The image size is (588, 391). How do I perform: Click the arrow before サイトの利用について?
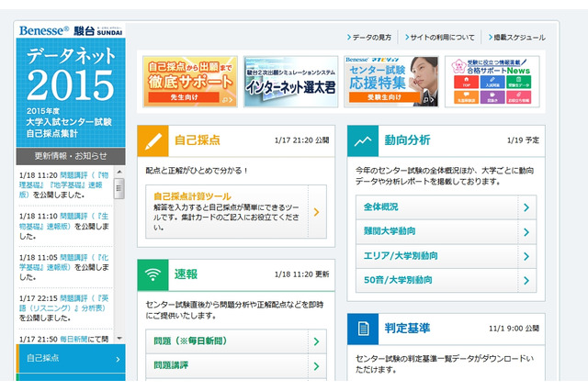coord(407,37)
